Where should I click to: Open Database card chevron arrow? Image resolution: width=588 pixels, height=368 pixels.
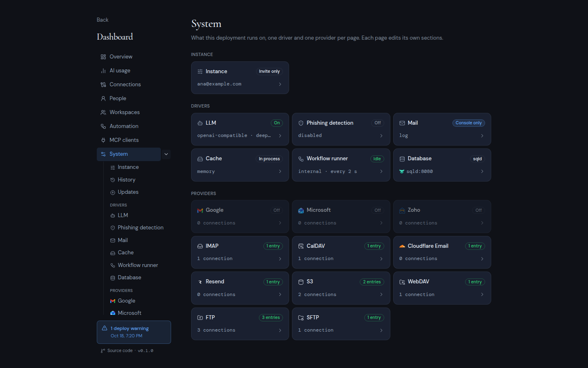482,171
